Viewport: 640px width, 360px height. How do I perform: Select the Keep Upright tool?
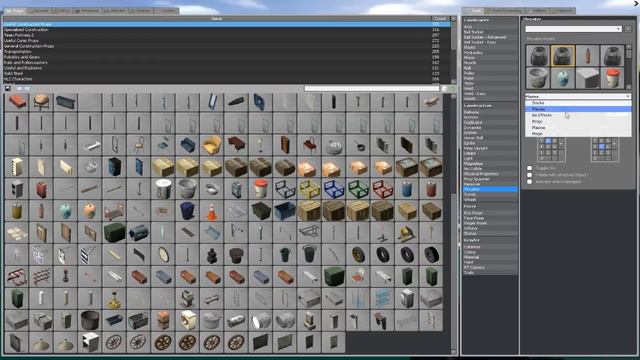point(490,148)
